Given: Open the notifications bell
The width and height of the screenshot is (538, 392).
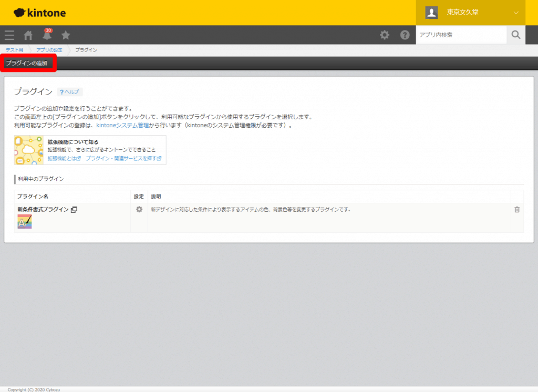Looking at the screenshot, I should pos(47,35).
